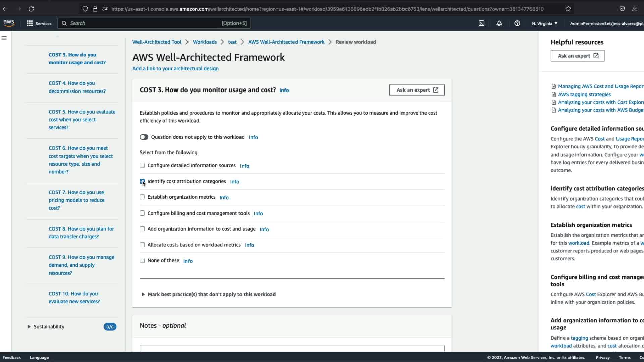Go to COST 4 decommission resources question
Image resolution: width=644 pixels, height=362 pixels.
click(x=77, y=87)
